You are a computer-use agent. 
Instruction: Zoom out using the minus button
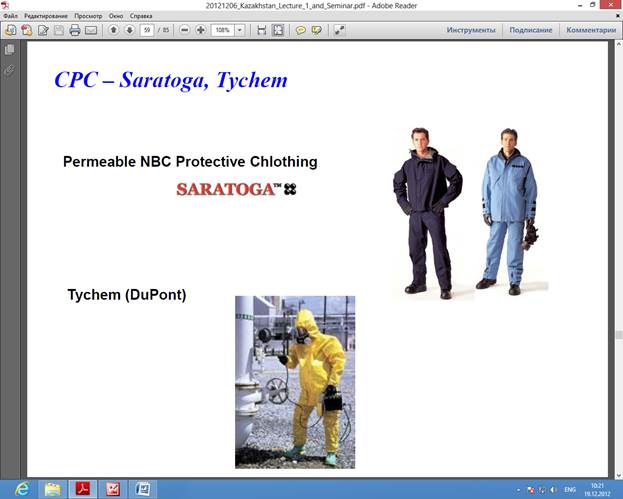point(184,30)
